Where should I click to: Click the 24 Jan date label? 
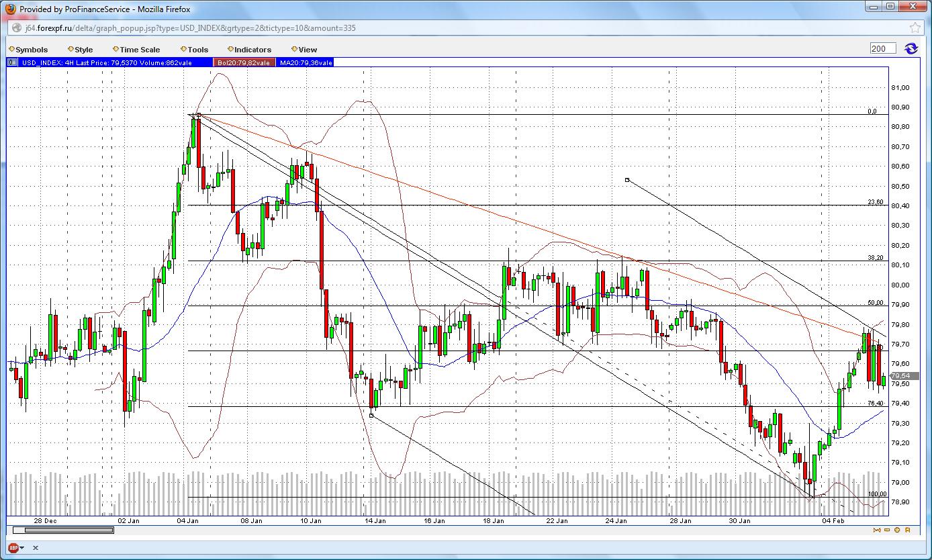pyautogui.click(x=616, y=520)
